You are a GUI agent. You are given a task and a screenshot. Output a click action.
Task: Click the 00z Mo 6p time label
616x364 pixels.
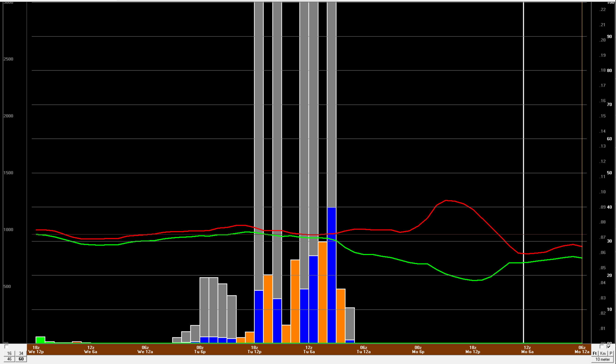point(418,349)
